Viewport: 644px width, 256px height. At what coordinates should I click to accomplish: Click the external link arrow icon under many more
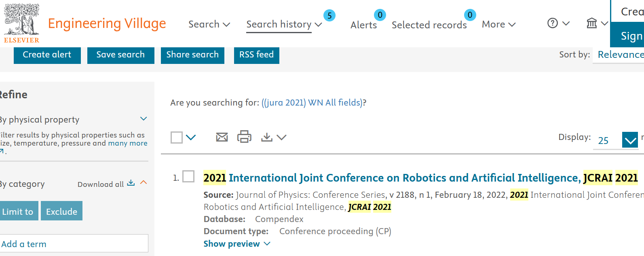click(2, 151)
